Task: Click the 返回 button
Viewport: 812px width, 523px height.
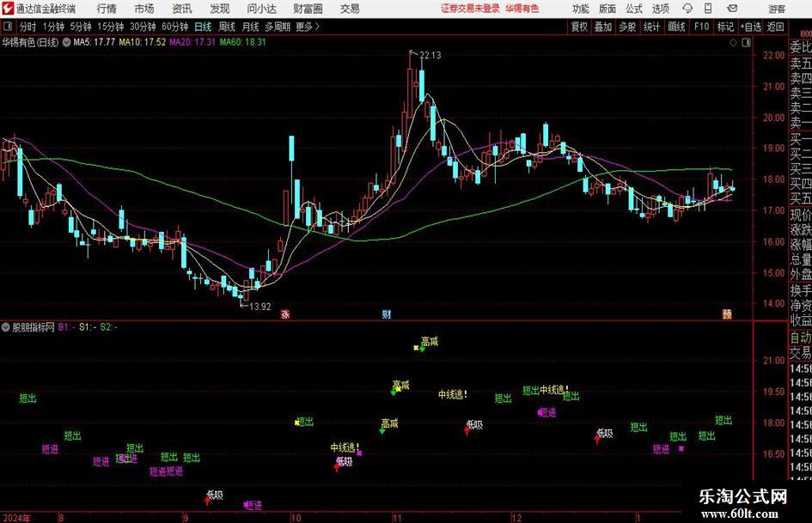Action: (775, 27)
